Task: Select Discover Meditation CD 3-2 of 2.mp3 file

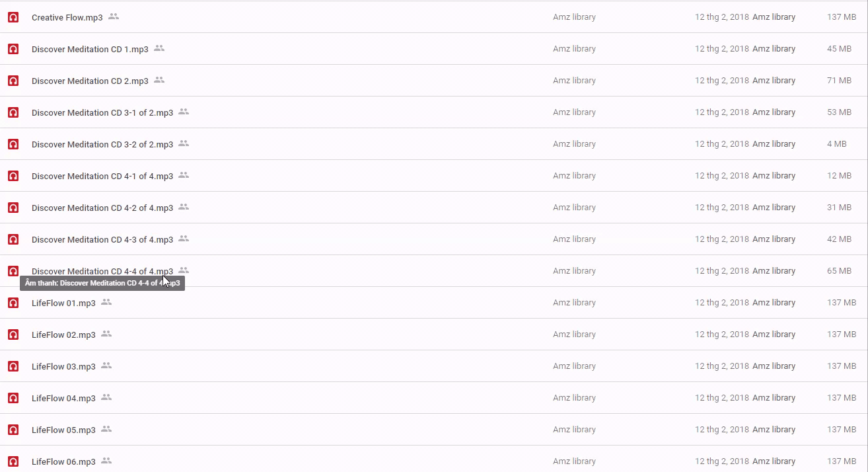Action: [x=102, y=144]
